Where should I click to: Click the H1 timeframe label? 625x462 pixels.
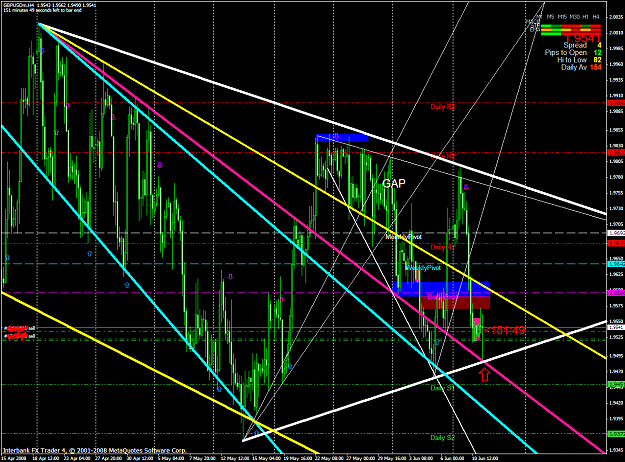click(585, 17)
